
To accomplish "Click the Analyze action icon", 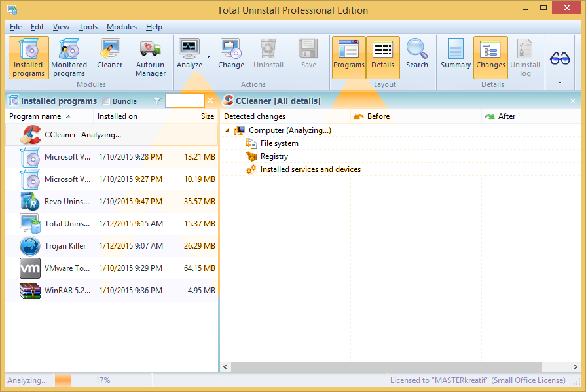I will coord(189,48).
